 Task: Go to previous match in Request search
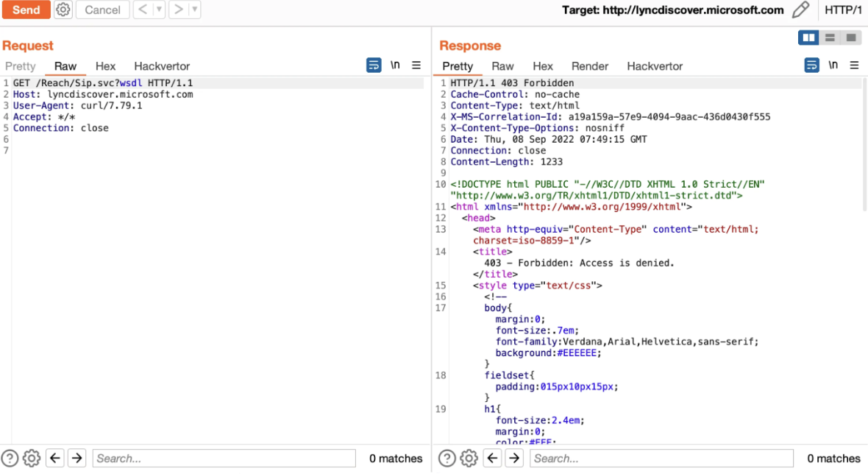coord(55,459)
